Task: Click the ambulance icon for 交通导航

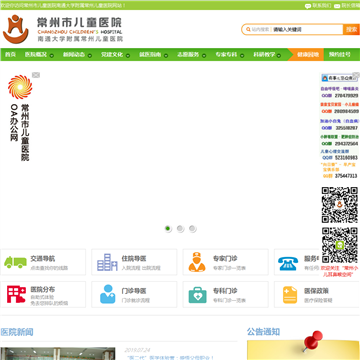Action: (15, 262)
